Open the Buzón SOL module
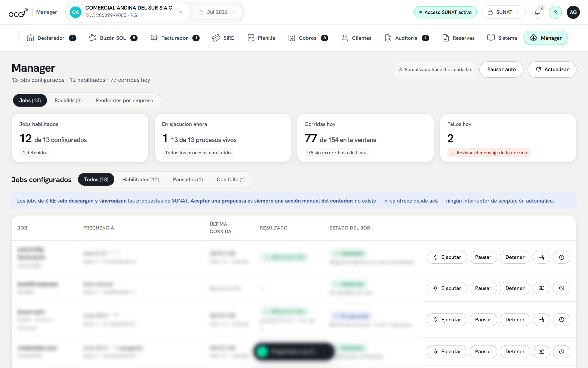Screen dimensions: 588x368 click(x=113, y=38)
